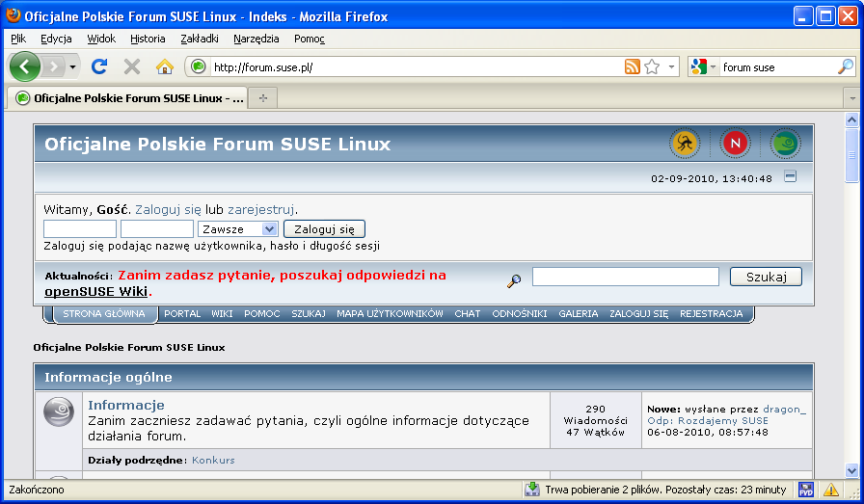Click the search magnifier in the browser search box
Viewport: 864px width, 504px height.
[x=845, y=67]
